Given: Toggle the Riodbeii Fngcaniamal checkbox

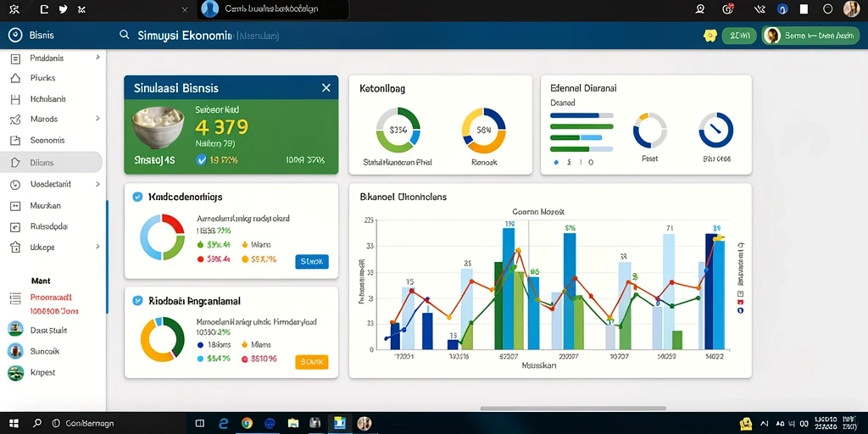Looking at the screenshot, I should click(x=138, y=301).
